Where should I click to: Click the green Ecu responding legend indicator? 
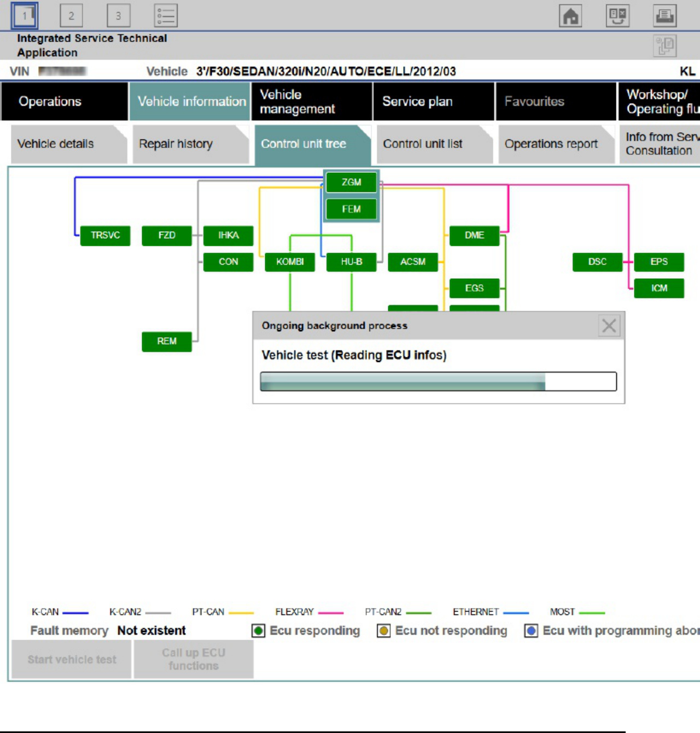pyautogui.click(x=258, y=631)
